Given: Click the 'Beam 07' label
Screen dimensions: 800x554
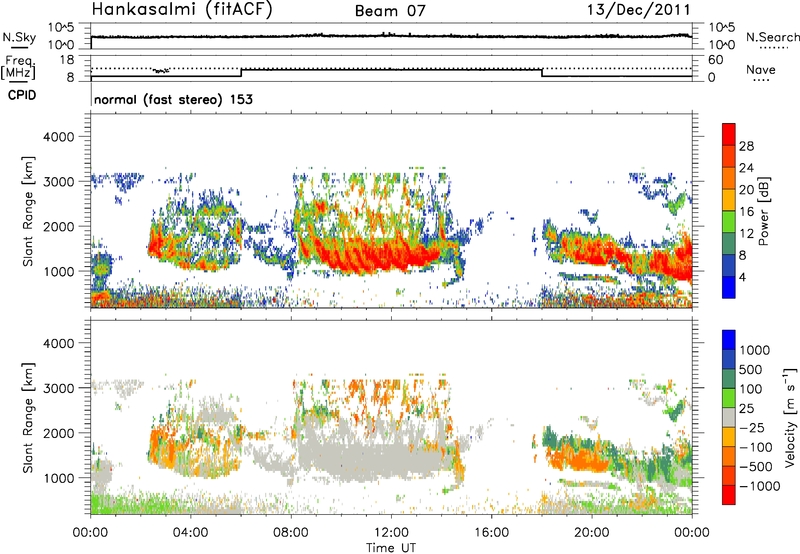Looking at the screenshot, I should pyautogui.click(x=390, y=11).
